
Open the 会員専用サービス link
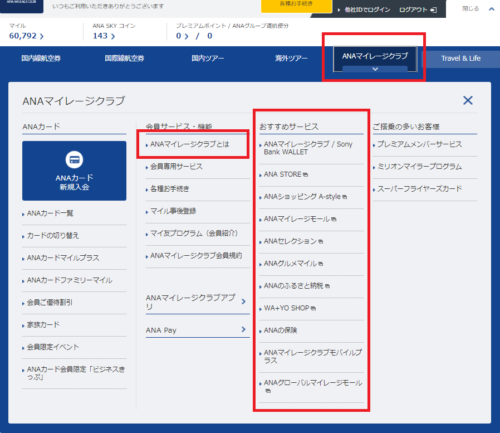point(176,167)
